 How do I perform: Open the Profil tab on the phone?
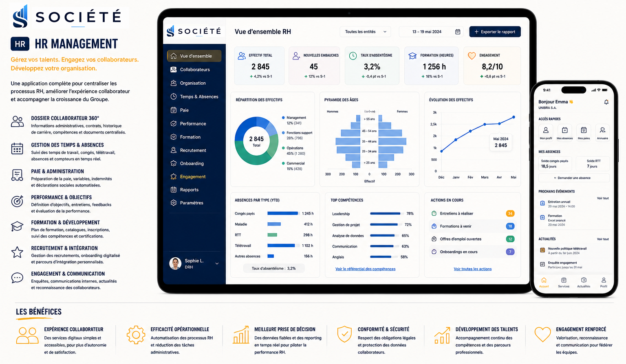[604, 282]
